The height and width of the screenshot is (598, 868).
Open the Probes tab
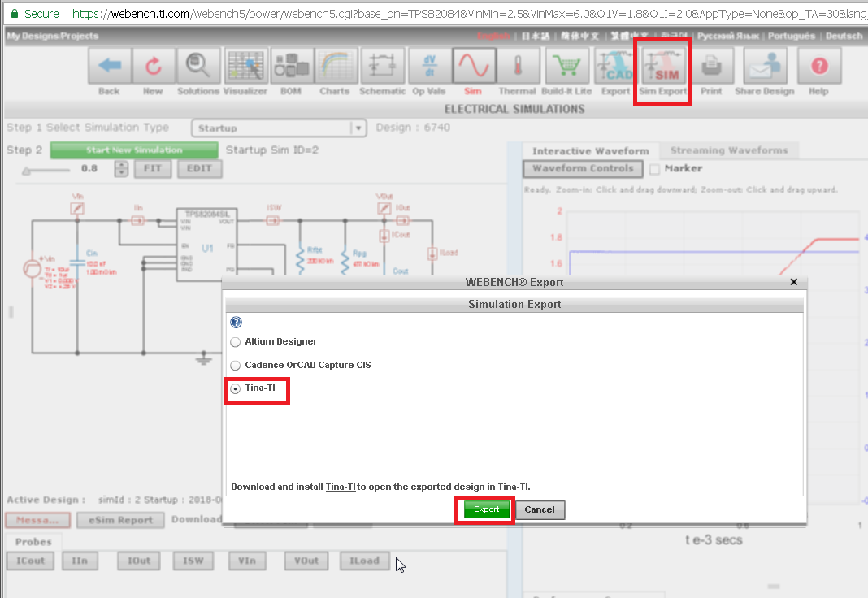tap(33, 542)
